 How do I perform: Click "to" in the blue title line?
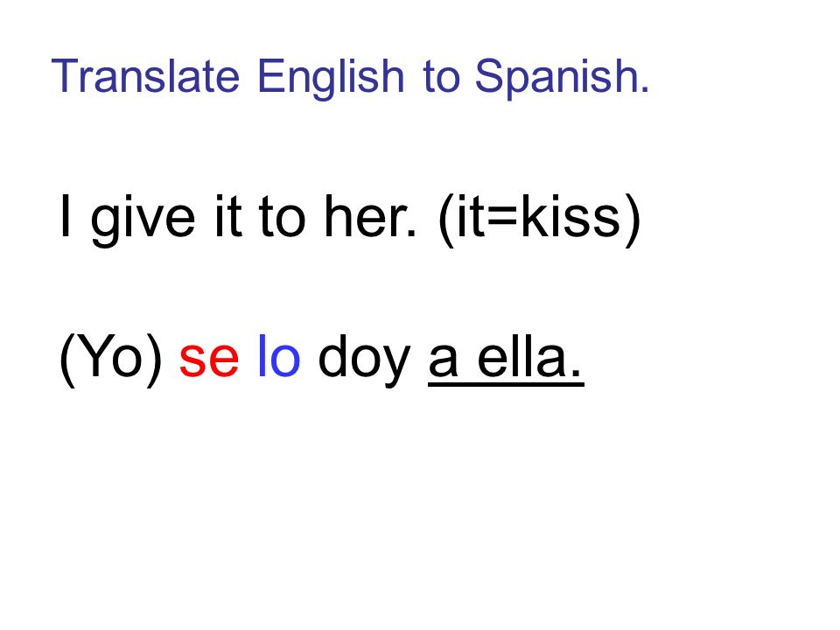click(441, 78)
